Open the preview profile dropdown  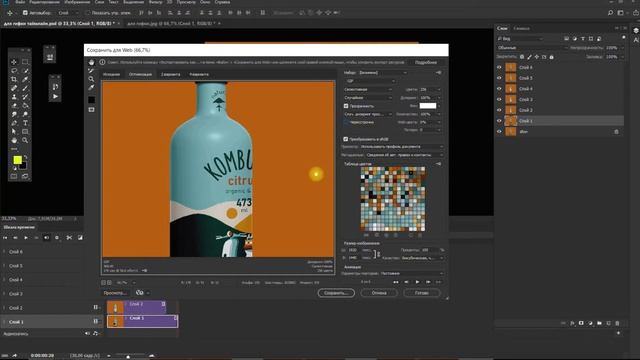tap(402, 147)
